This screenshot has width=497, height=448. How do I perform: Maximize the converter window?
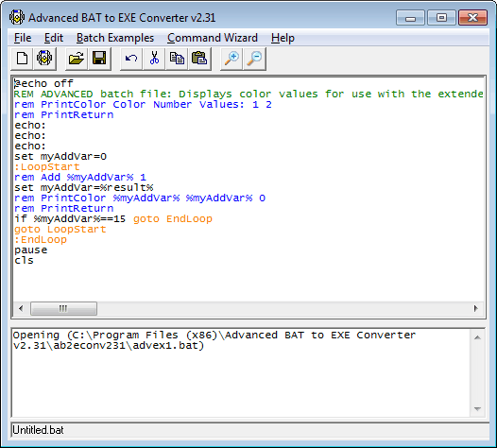click(x=441, y=18)
